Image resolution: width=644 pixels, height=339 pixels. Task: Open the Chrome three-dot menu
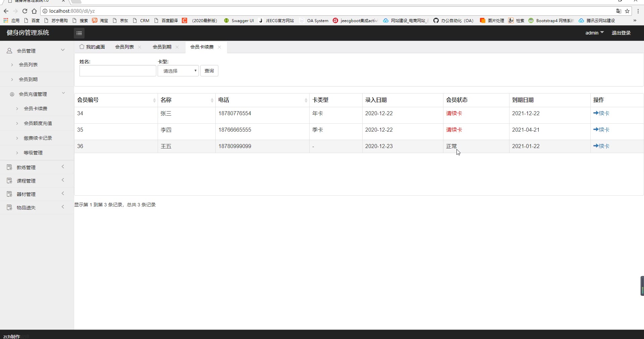(638, 11)
